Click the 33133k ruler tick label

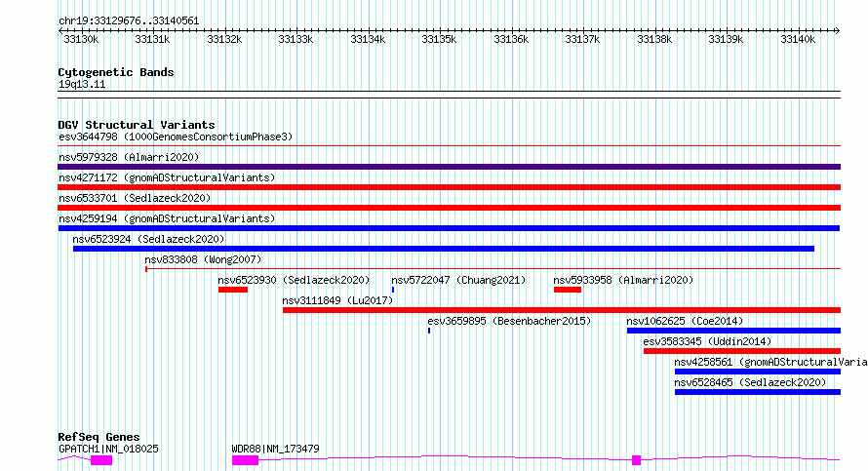tap(296, 39)
